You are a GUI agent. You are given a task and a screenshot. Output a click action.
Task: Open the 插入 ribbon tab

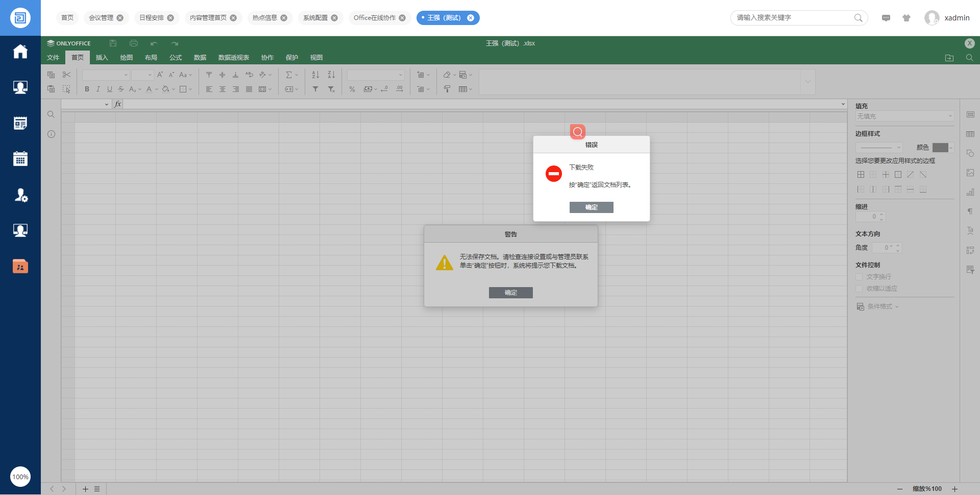[x=102, y=58]
